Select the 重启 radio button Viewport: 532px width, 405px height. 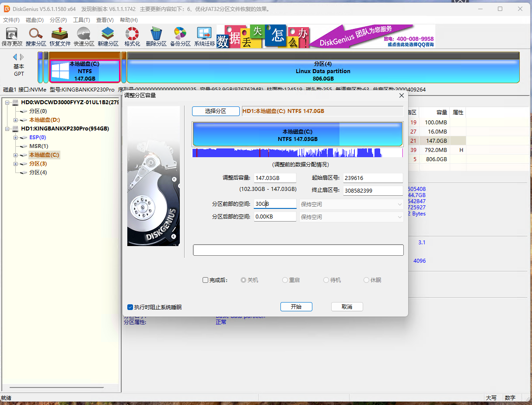click(x=285, y=280)
